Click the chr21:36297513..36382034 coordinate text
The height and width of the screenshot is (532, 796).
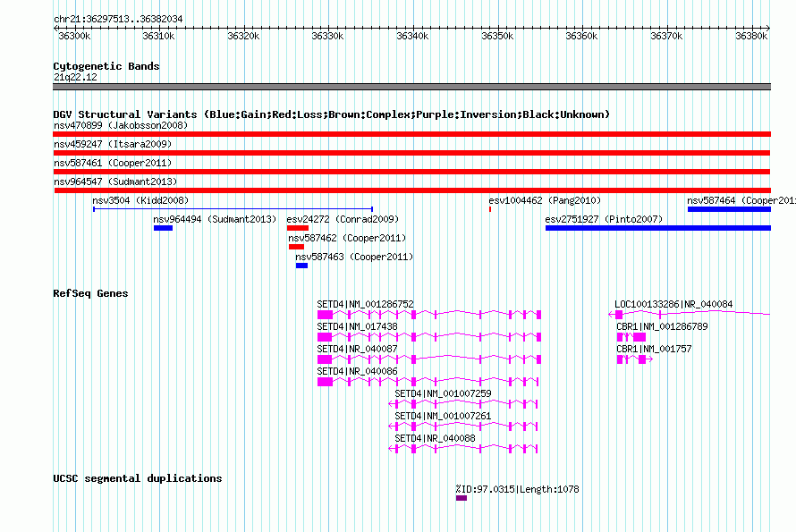pyautogui.click(x=118, y=19)
